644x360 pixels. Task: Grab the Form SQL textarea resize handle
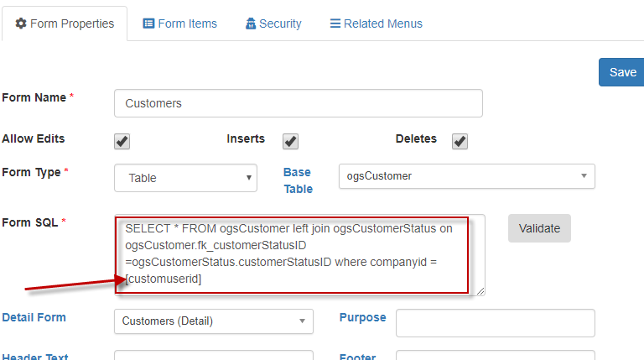[x=480, y=291]
